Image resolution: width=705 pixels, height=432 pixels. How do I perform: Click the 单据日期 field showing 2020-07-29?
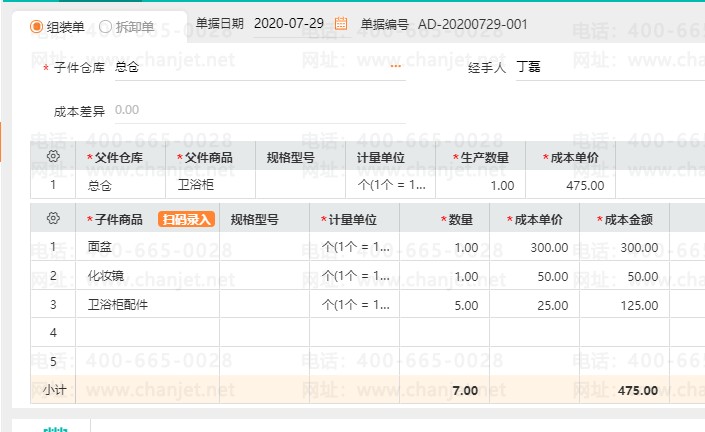point(290,24)
